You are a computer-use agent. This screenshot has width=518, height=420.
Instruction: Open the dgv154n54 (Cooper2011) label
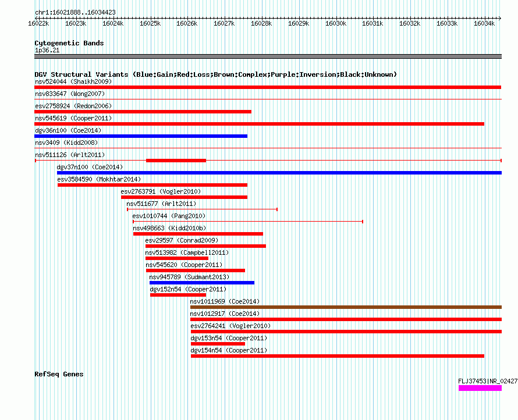(x=229, y=350)
